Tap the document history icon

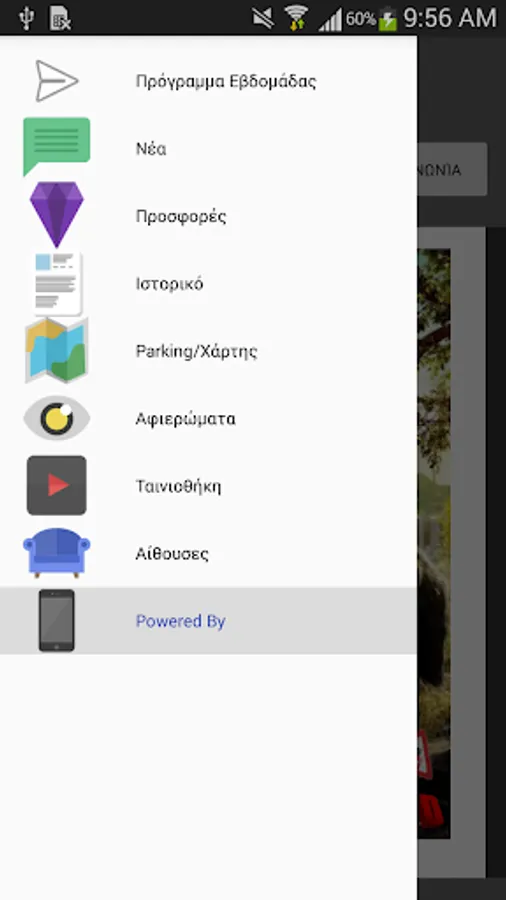[56, 283]
